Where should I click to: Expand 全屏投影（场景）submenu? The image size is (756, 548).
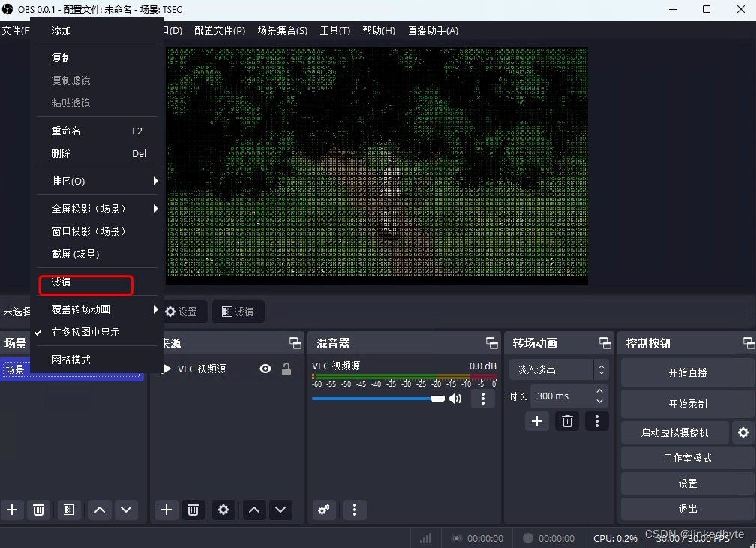[x=97, y=209]
